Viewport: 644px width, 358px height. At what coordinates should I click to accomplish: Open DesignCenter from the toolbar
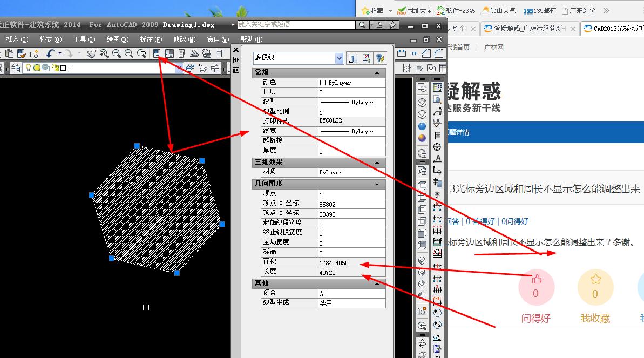pyautogui.click(x=169, y=53)
